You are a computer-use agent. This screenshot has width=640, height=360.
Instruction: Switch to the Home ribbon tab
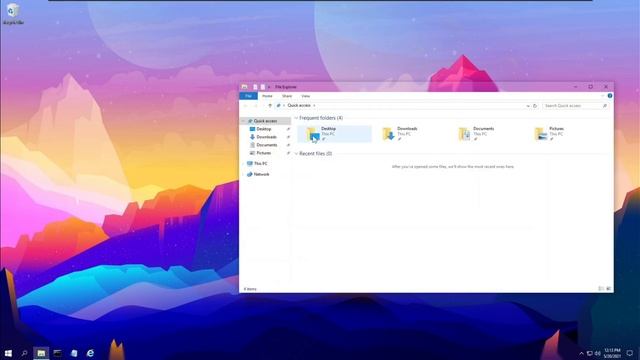point(267,96)
